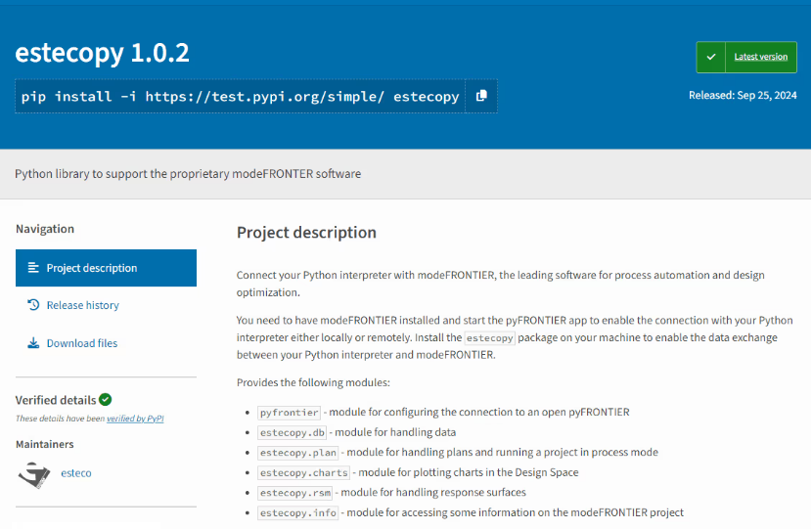Click the Provides the following modules text
This screenshot has height=530, width=812.
click(313, 382)
